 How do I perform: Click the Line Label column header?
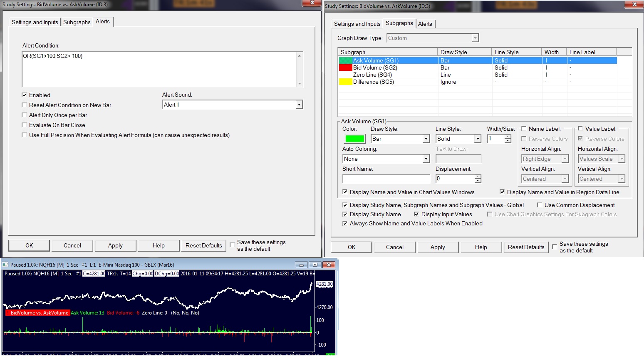(x=591, y=52)
